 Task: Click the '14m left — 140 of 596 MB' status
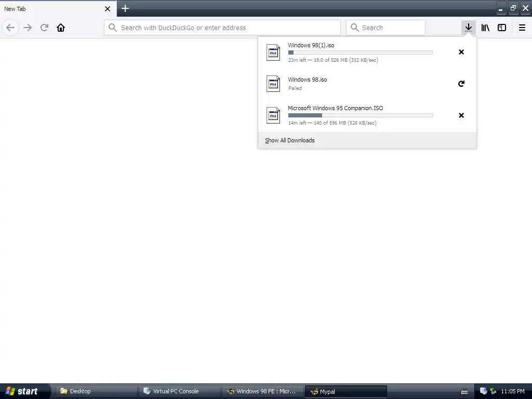tap(332, 123)
